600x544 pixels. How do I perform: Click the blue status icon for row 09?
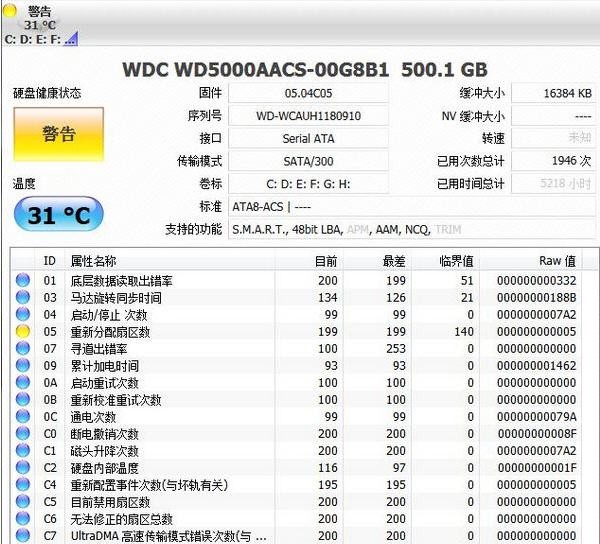(x=23, y=365)
